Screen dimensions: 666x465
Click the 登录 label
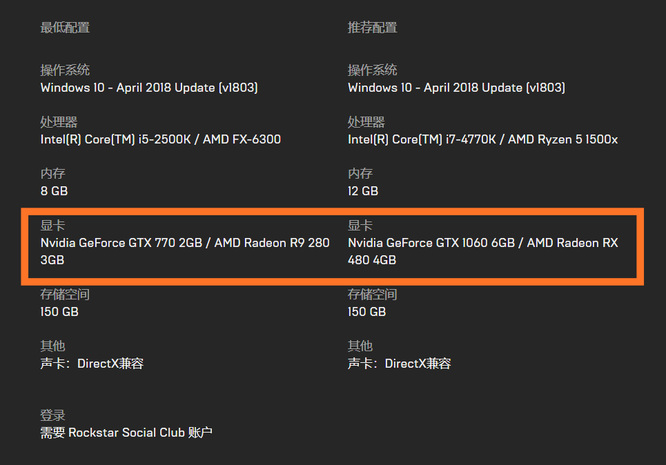pos(53,415)
